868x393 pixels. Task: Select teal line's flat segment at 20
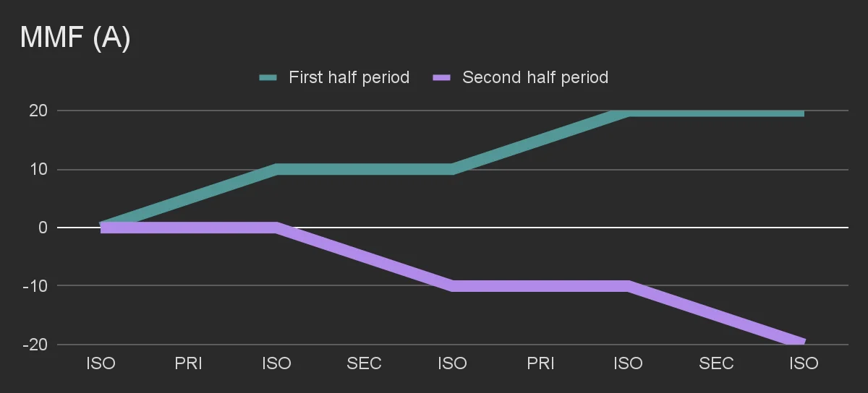[x=716, y=112]
